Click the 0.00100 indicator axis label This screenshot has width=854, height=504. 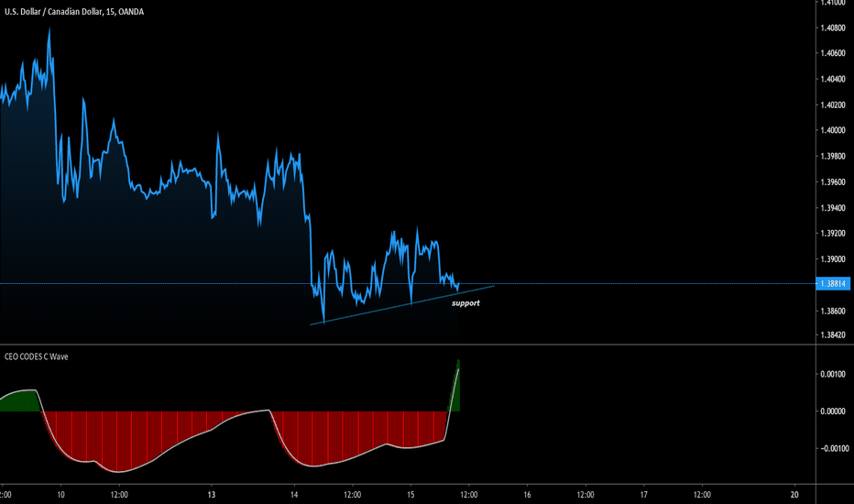pos(833,374)
